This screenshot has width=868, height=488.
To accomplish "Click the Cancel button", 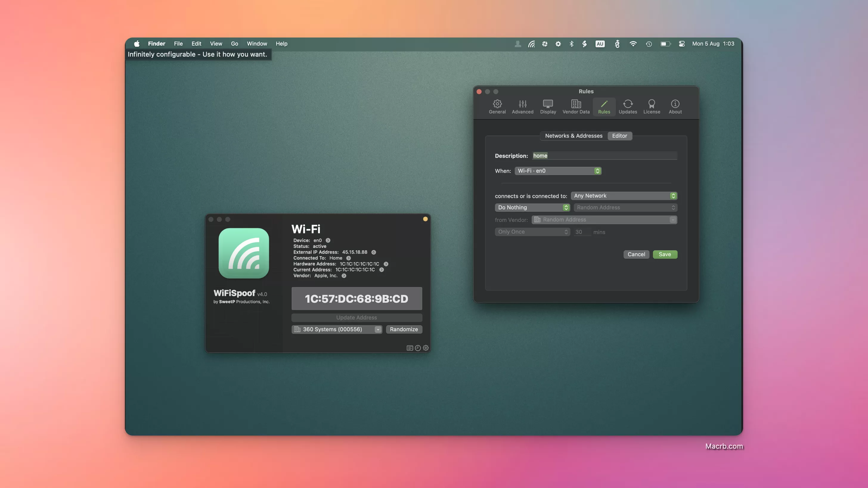I will [636, 254].
